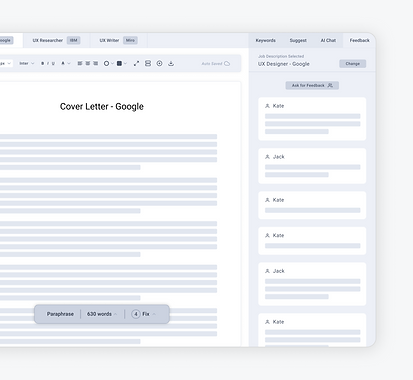The width and height of the screenshot is (413, 380).
Task: Open Jack's feedback card with two text lines
Action: [312, 166]
